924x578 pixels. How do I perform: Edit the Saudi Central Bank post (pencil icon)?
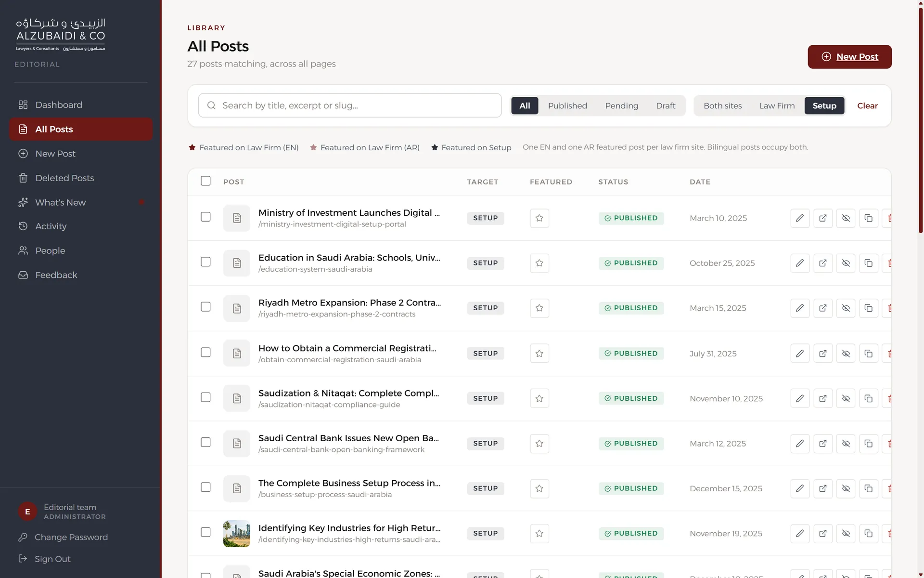(x=800, y=444)
